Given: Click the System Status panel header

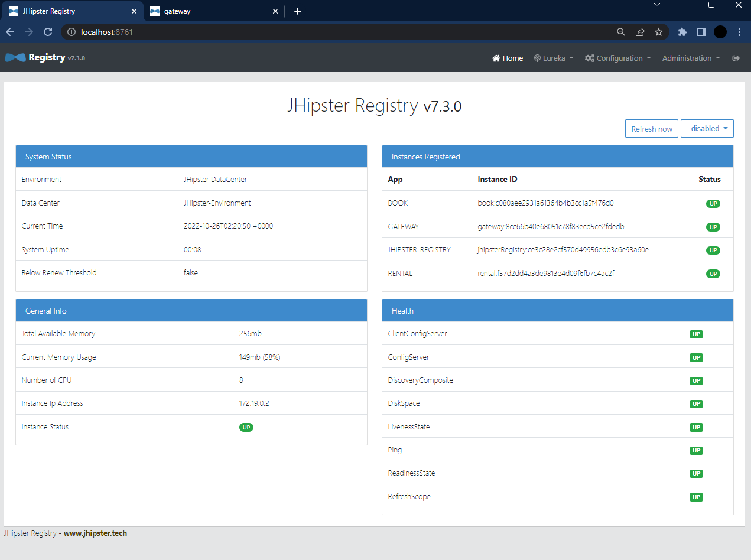Looking at the screenshot, I should click(x=191, y=157).
